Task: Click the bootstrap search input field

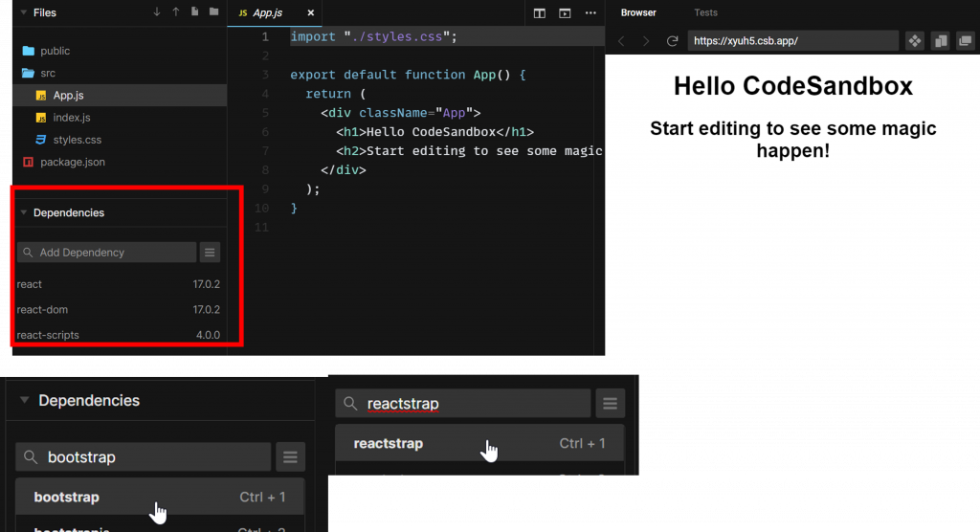Action: click(144, 457)
